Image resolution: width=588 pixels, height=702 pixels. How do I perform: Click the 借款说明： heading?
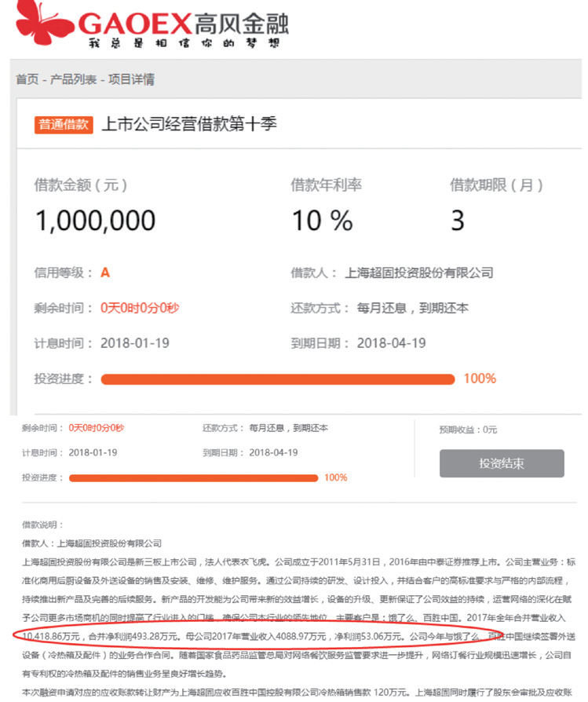[x=43, y=525]
